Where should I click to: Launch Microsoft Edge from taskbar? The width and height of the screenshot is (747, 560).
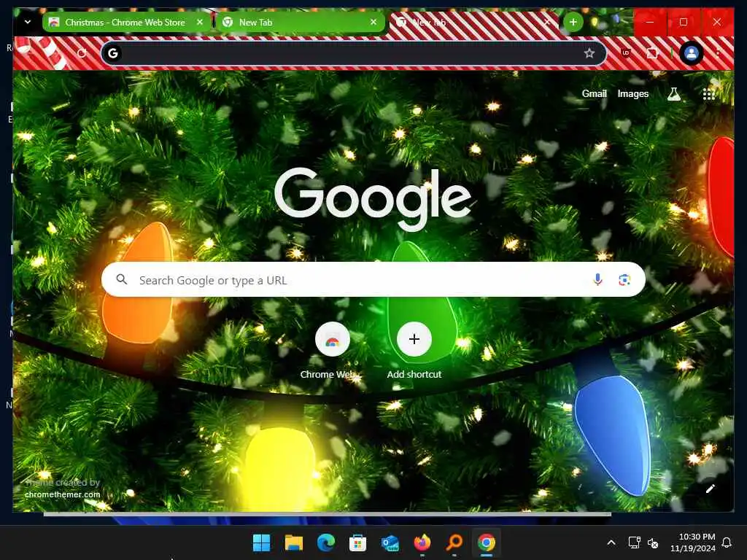(326, 542)
